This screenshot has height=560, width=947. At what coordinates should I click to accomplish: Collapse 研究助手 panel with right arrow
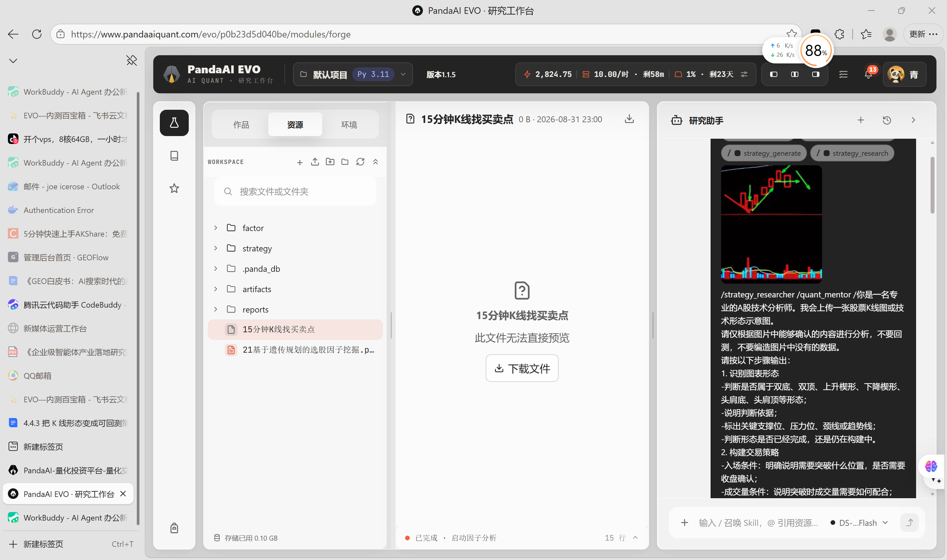point(913,120)
